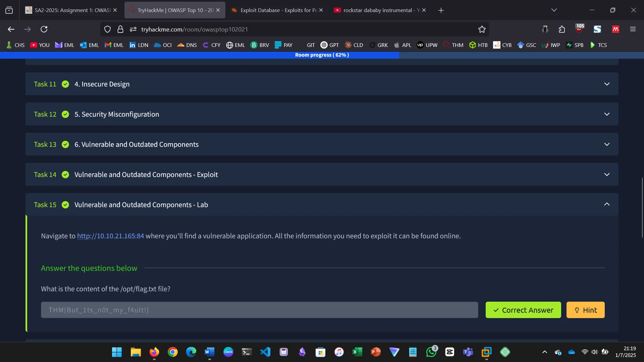Viewport: 644px width, 362px height.
Task: Open the LDN LinkedIn bookmark
Action: (139, 45)
